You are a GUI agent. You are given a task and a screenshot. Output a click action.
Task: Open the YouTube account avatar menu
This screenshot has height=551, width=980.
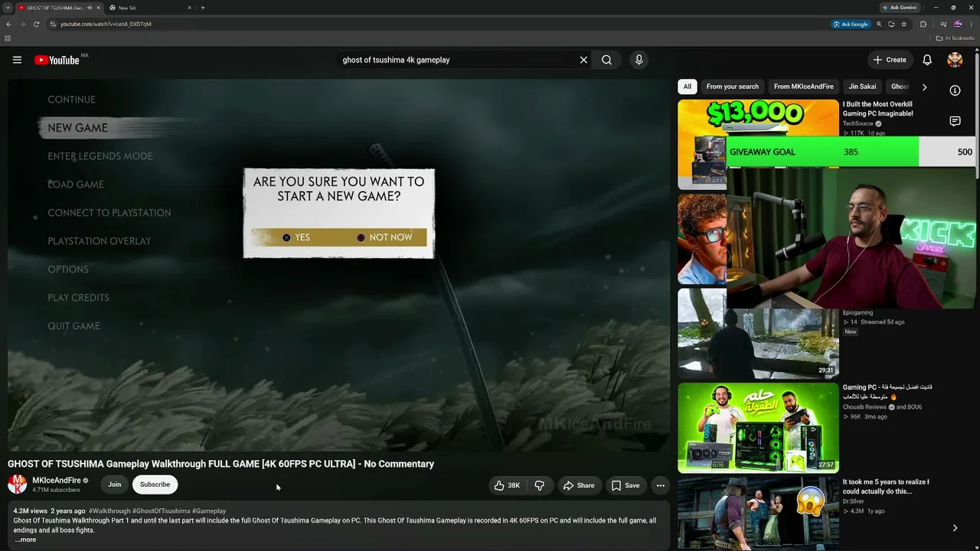955,60
